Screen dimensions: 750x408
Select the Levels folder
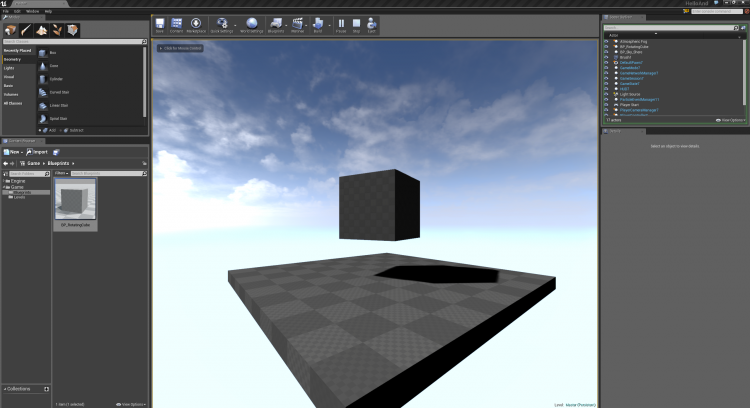19,197
